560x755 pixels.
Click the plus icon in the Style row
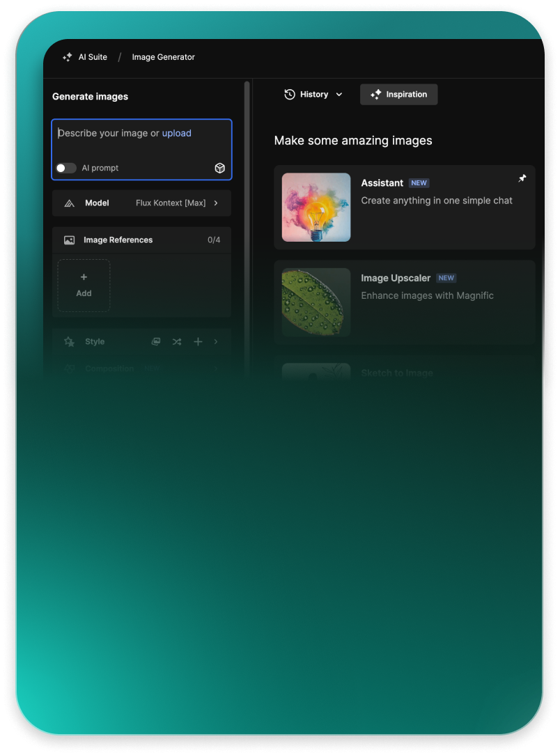(x=198, y=342)
